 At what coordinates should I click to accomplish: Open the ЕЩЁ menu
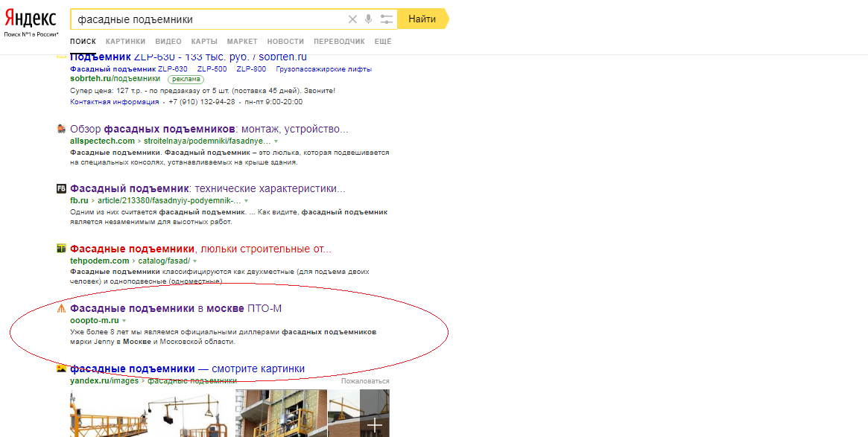pos(383,42)
